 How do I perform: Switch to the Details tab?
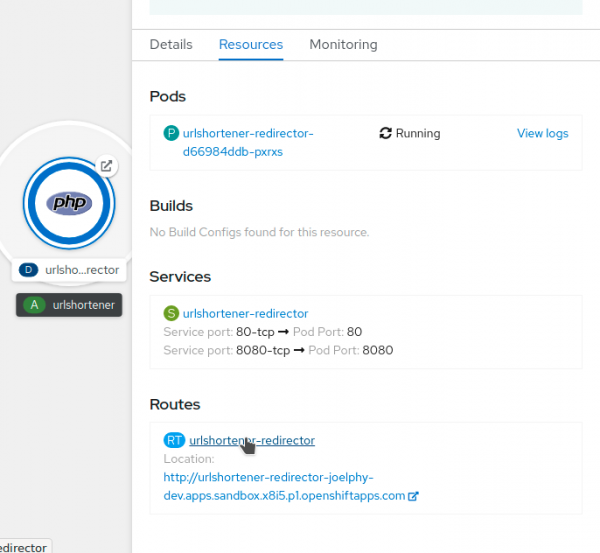[171, 44]
